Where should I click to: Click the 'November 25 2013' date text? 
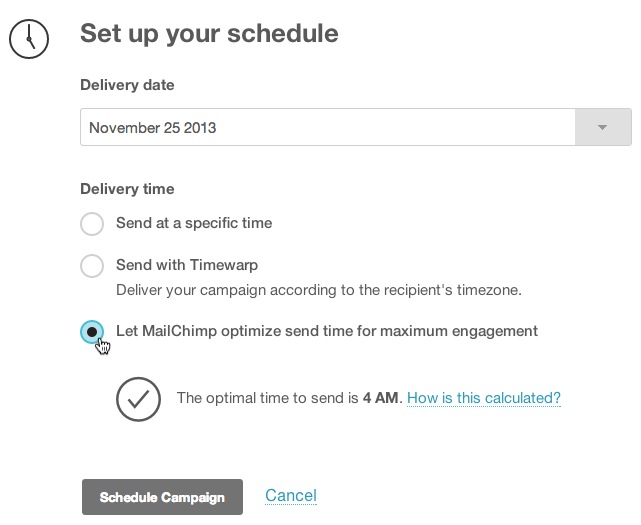[152, 128]
